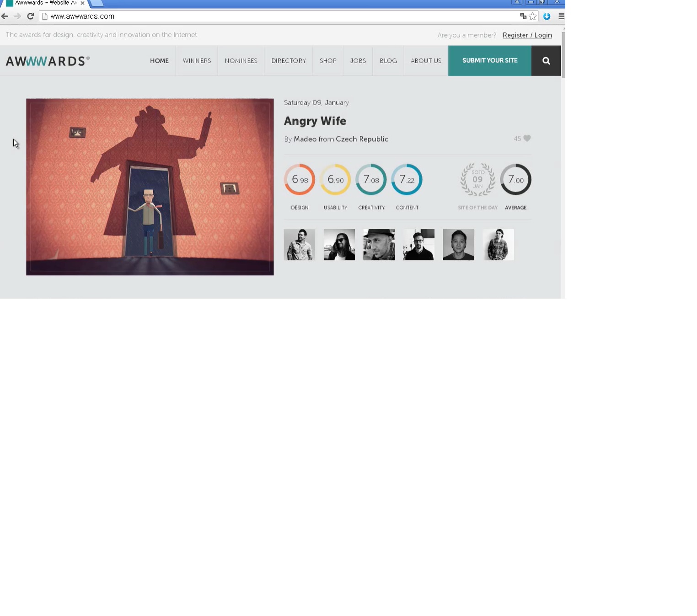Open jury member with long hair and sunglasses
The image size is (697, 616).
(x=339, y=245)
